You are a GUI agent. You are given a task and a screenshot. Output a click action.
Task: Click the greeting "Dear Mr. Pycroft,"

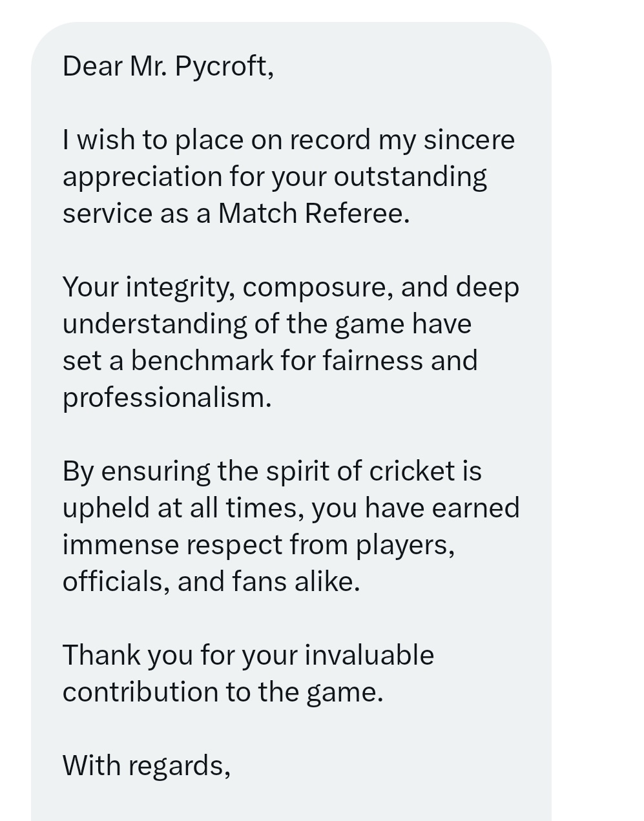[168, 67]
